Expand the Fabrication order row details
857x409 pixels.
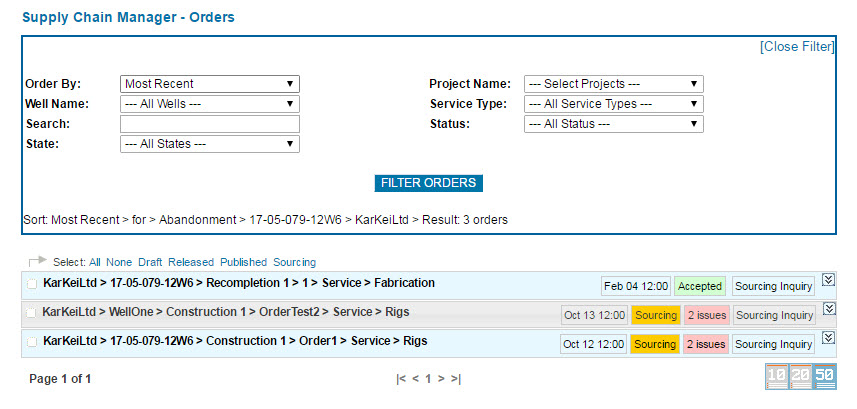pos(828,280)
